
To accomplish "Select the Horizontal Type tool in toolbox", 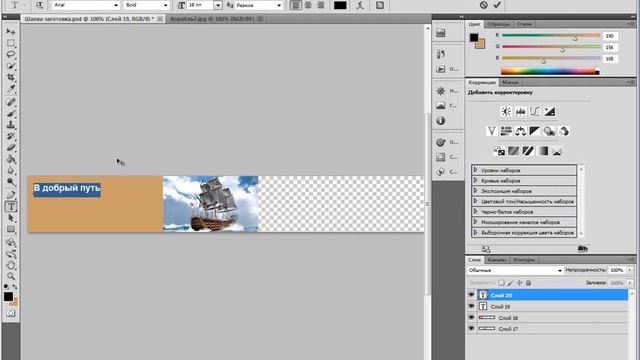I will pos(11,207).
